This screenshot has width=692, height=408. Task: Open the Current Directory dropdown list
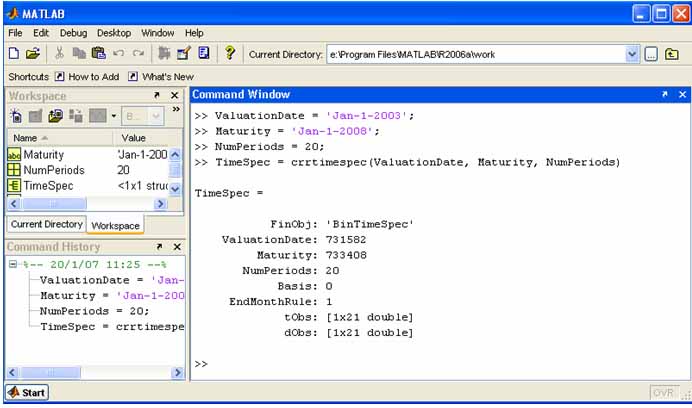(632, 54)
